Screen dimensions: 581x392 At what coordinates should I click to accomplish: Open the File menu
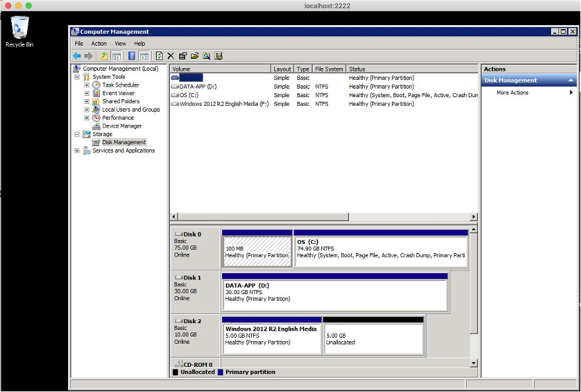(x=79, y=44)
